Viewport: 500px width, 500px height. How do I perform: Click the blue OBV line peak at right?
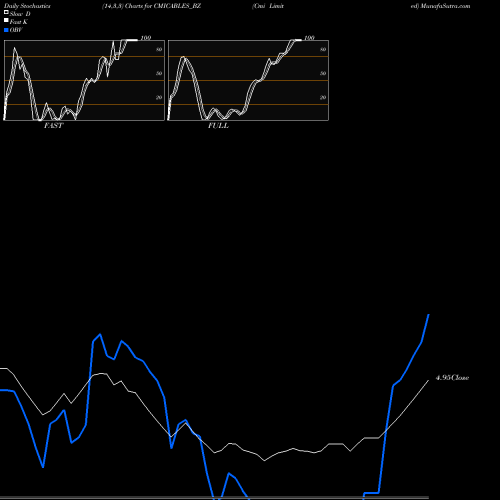click(428, 315)
